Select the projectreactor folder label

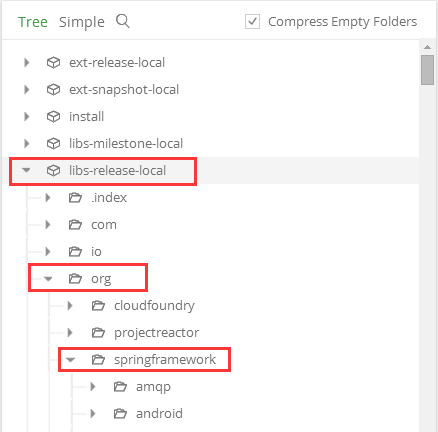[x=156, y=333]
